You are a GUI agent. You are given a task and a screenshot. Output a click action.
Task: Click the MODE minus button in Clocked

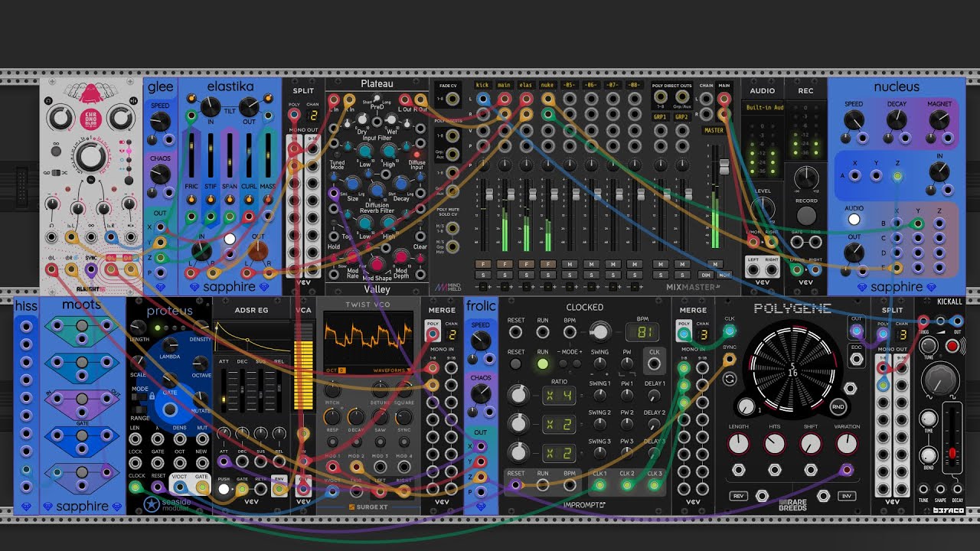point(561,364)
